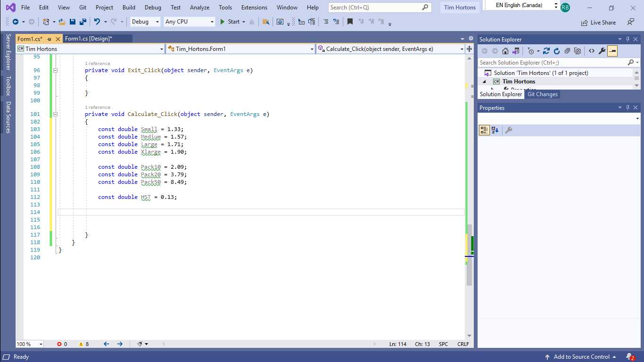Click the warnings indicator showing 8
Image resolution: width=644 pixels, height=362 pixels.
click(x=84, y=344)
